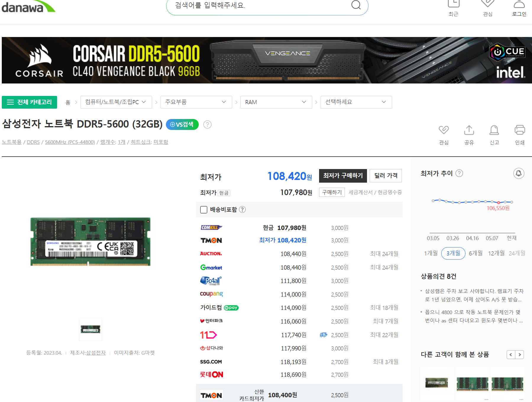
Task: Open the first product review comment
Action: tap(474, 295)
